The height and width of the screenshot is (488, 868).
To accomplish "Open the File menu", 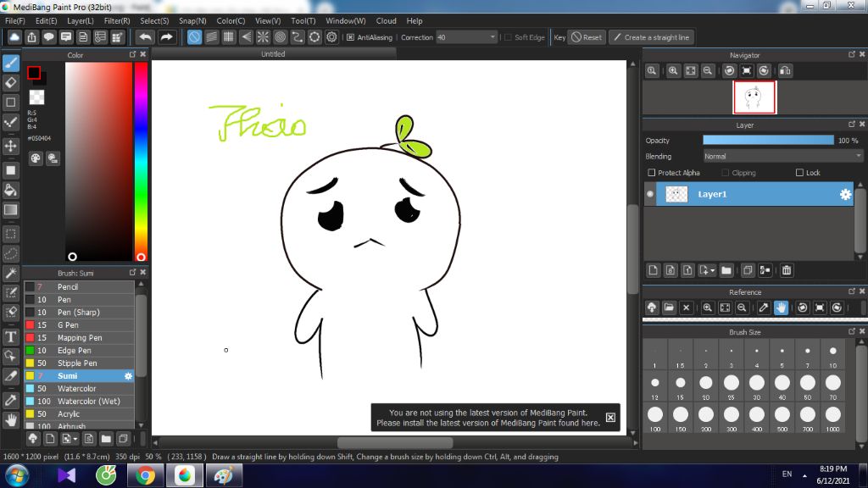I will (15, 20).
